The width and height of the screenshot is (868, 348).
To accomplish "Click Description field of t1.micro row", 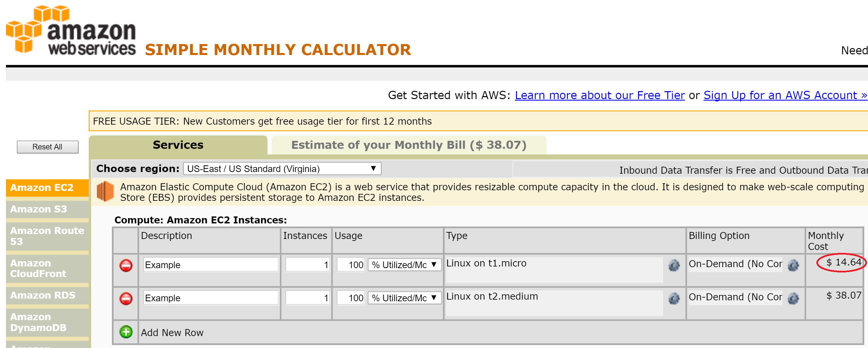I will coord(211,265).
